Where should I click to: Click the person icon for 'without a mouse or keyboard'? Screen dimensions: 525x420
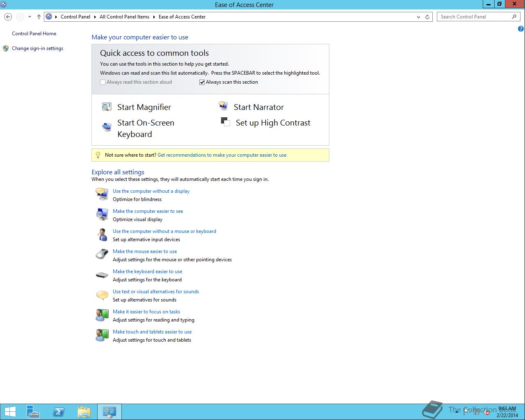102,234
